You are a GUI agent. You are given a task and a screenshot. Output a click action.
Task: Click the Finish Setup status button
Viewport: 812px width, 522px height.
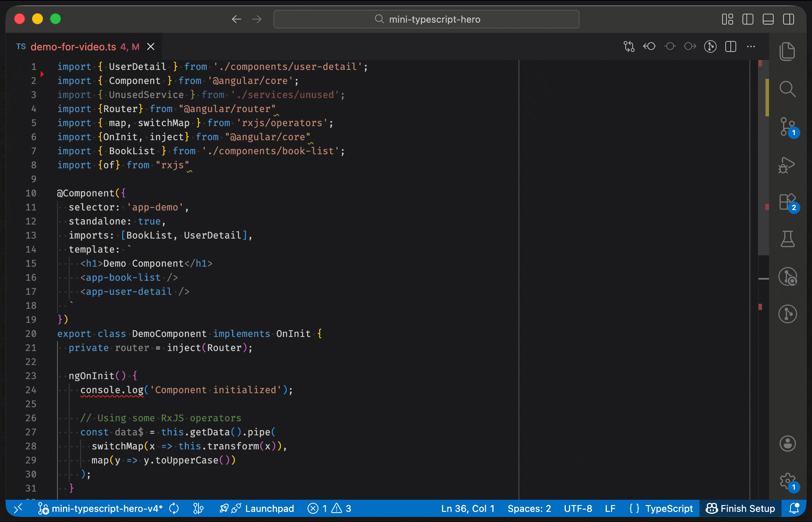coord(740,508)
